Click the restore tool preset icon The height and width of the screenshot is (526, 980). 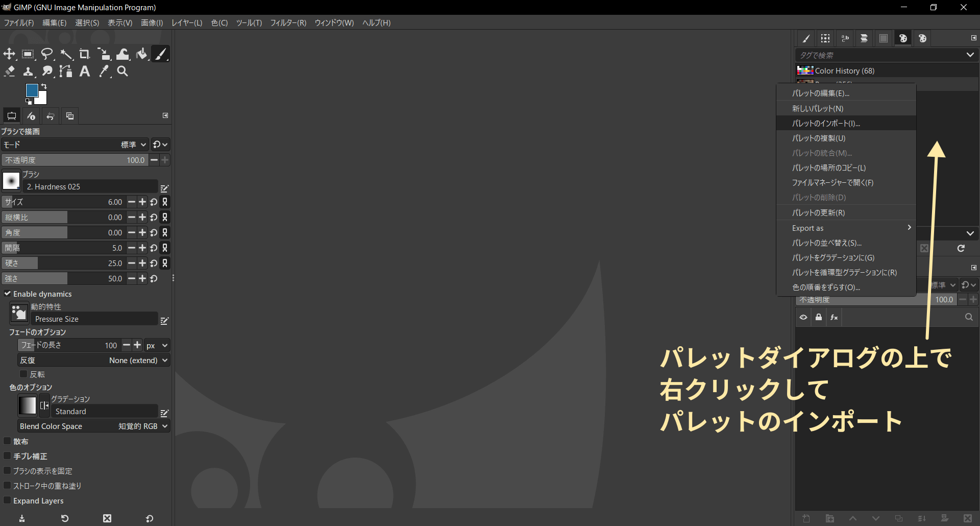pos(65,518)
